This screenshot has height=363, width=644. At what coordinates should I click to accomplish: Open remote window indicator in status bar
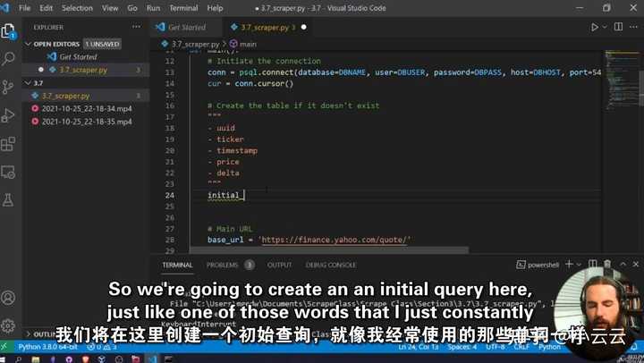click(5, 347)
